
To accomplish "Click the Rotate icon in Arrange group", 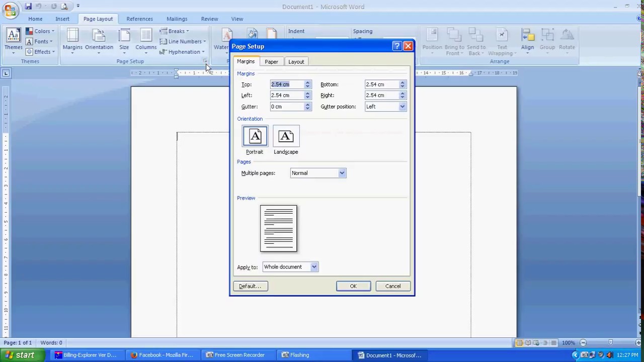I will click(567, 41).
